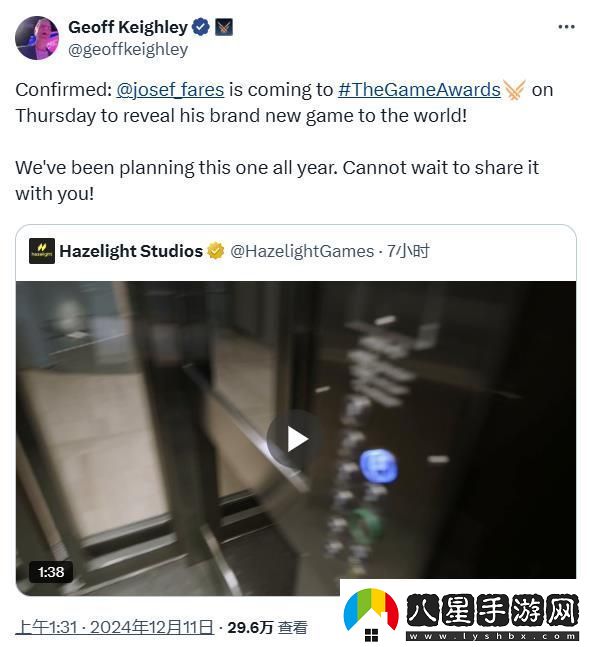Click the 29.6万 查看 view count
This screenshot has width=590, height=647.
pos(267,628)
